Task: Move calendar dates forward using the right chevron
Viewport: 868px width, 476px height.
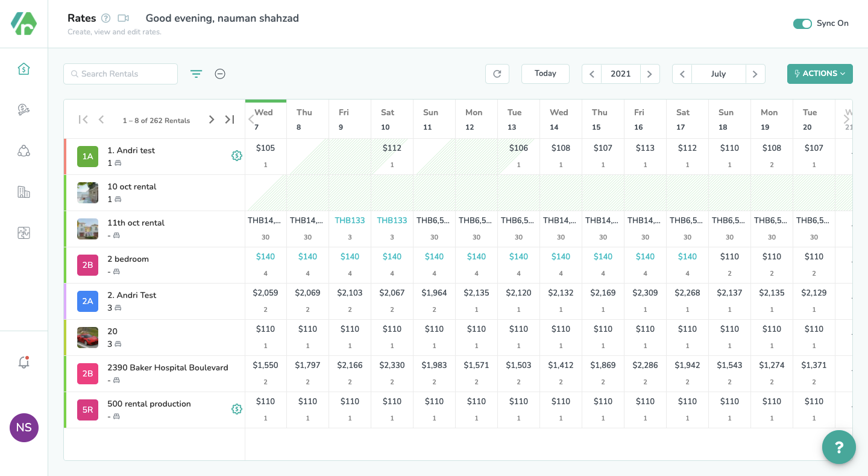Action: [846, 119]
